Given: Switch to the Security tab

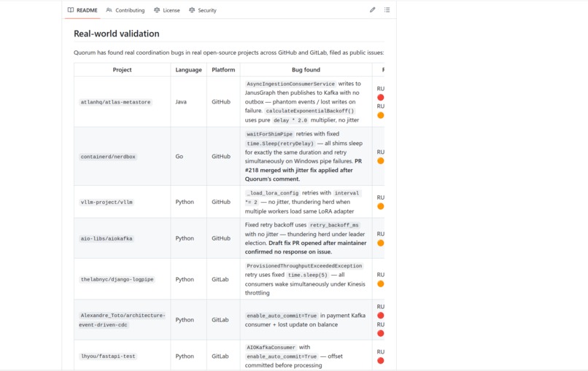Looking at the screenshot, I should click(x=203, y=10).
